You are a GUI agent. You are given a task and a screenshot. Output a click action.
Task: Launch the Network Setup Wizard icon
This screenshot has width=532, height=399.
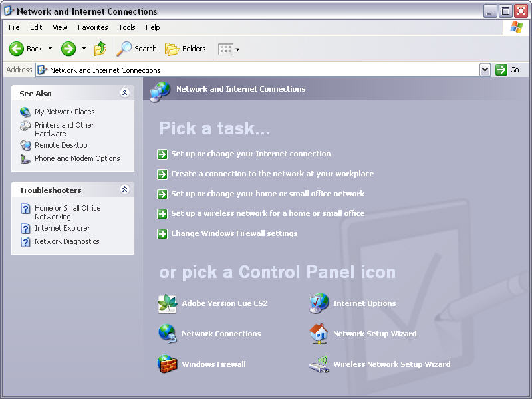point(319,334)
